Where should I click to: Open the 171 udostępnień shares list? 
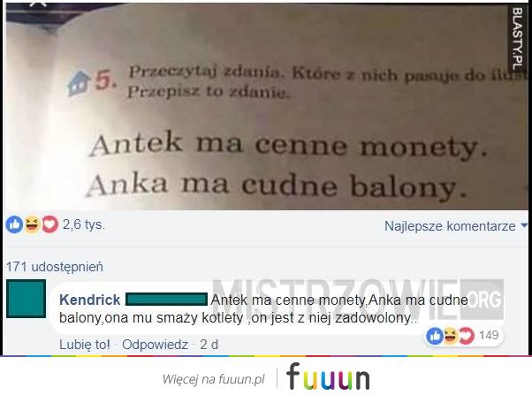(55, 267)
